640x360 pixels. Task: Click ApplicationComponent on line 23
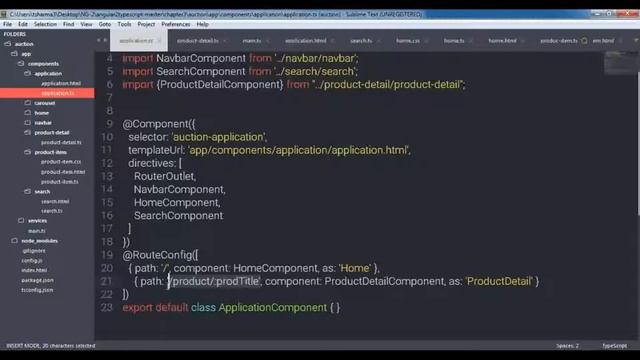pyautogui.click(x=273, y=307)
